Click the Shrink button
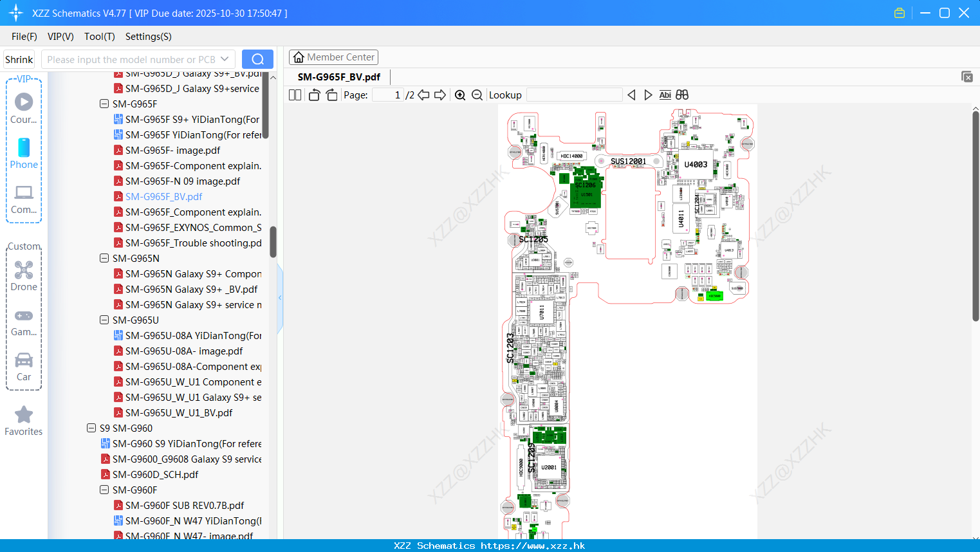Screen dimensions: 980x552 pos(19,59)
